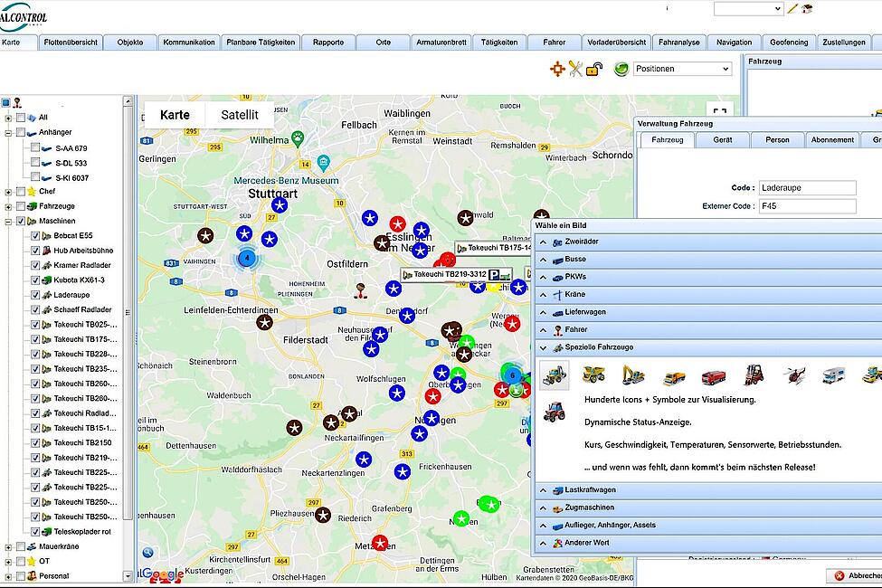The height and width of the screenshot is (588, 882).
Task: Check the S-AA 679 trailer checkbox
Action: [35, 147]
